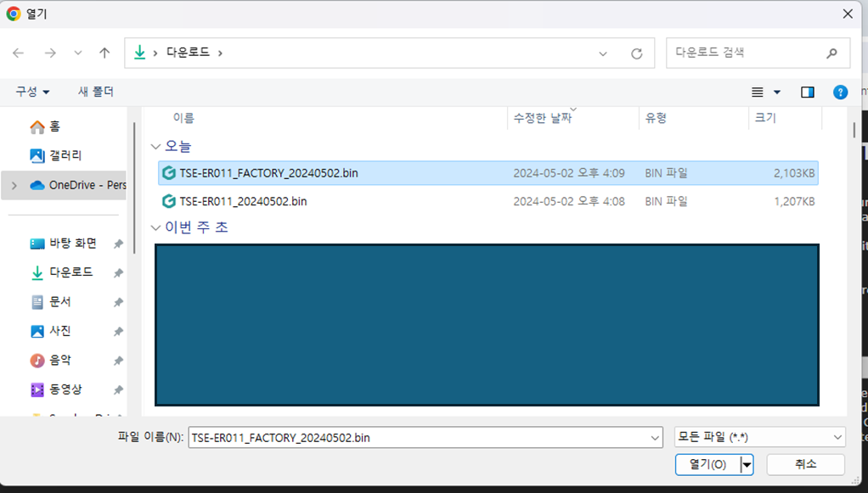
Task: Open the 열기 button split arrow
Action: pos(747,465)
